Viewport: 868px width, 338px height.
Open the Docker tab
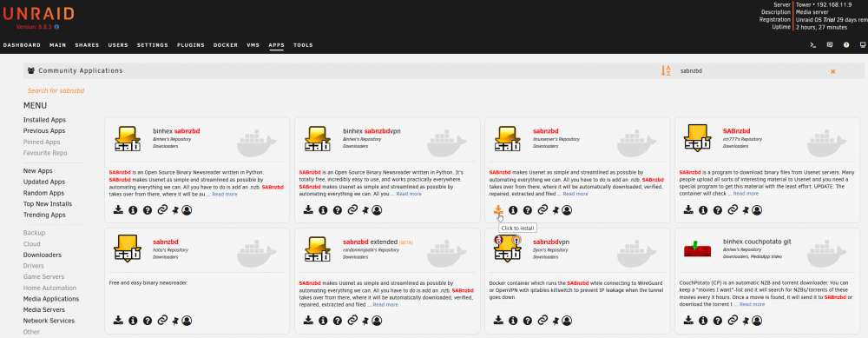[226, 45]
